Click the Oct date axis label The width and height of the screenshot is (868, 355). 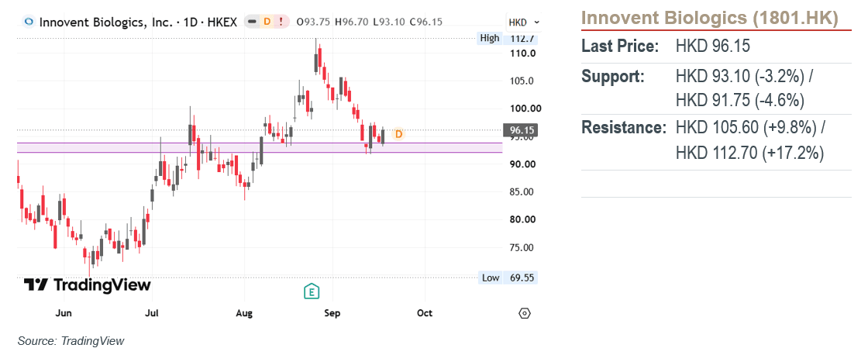click(425, 313)
